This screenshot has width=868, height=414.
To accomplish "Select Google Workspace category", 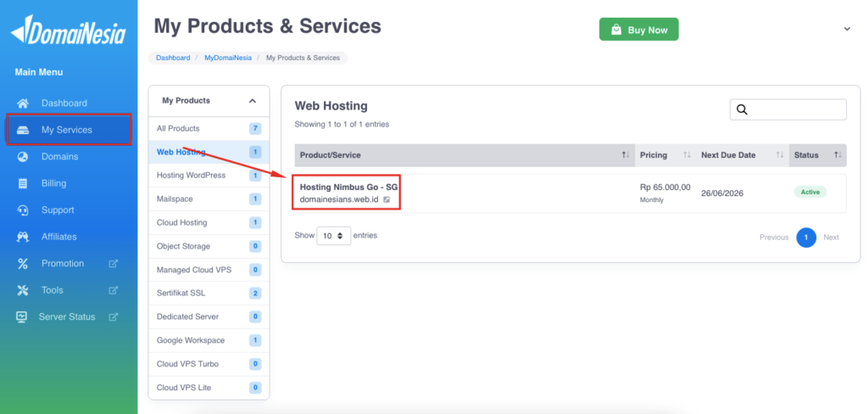I will point(209,340).
